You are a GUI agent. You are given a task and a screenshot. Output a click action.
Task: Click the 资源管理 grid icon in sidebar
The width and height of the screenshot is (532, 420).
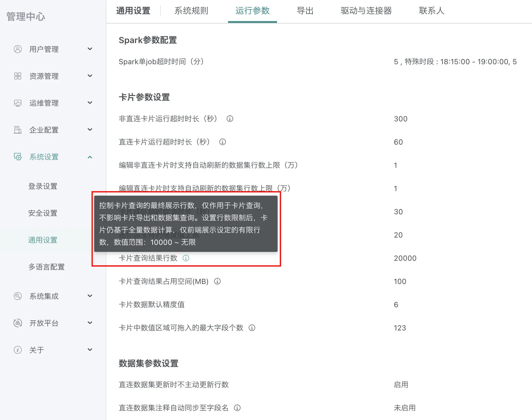point(18,76)
